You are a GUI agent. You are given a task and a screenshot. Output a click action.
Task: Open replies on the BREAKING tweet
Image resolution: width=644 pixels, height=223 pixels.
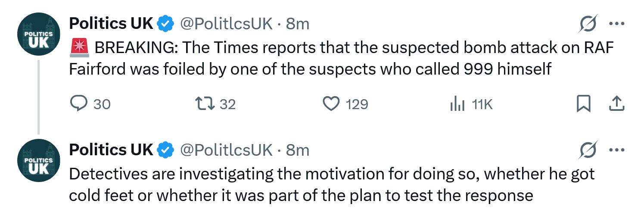(x=90, y=104)
